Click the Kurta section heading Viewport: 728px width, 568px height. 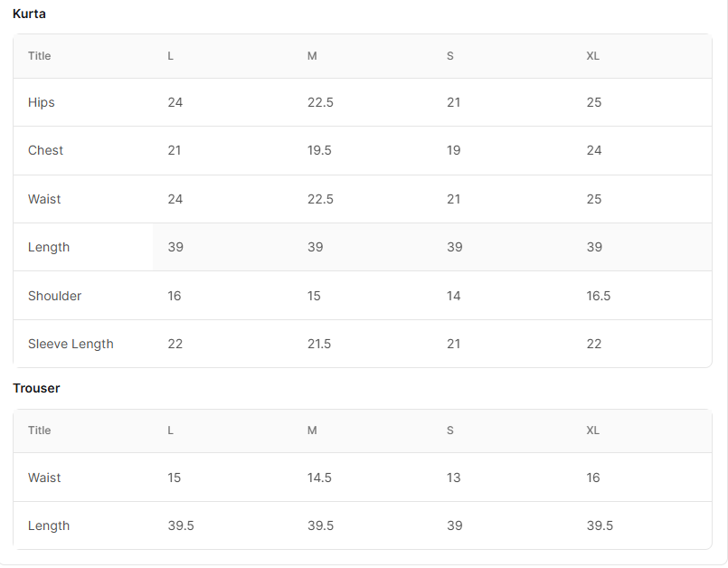tap(29, 14)
